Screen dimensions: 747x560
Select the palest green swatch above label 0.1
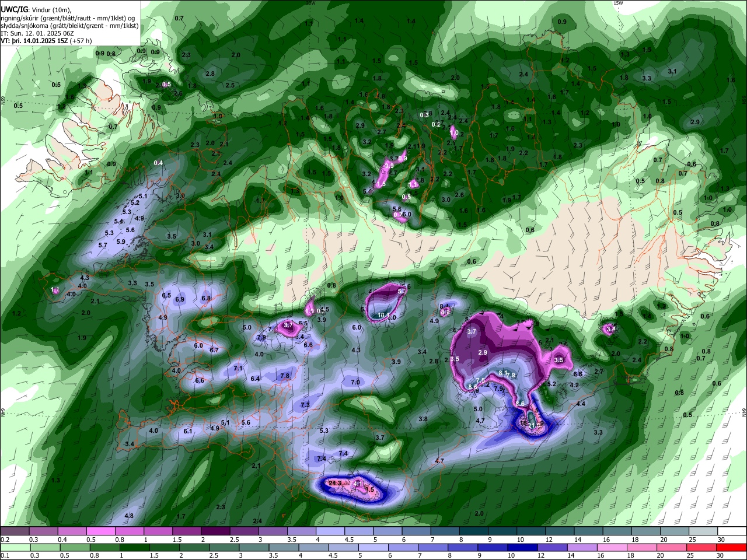pos(15,547)
